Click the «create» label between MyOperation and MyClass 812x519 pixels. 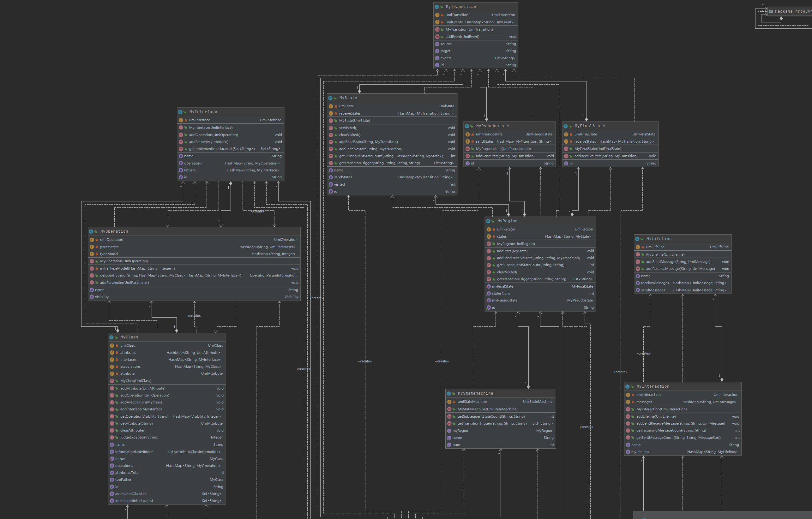tap(194, 316)
